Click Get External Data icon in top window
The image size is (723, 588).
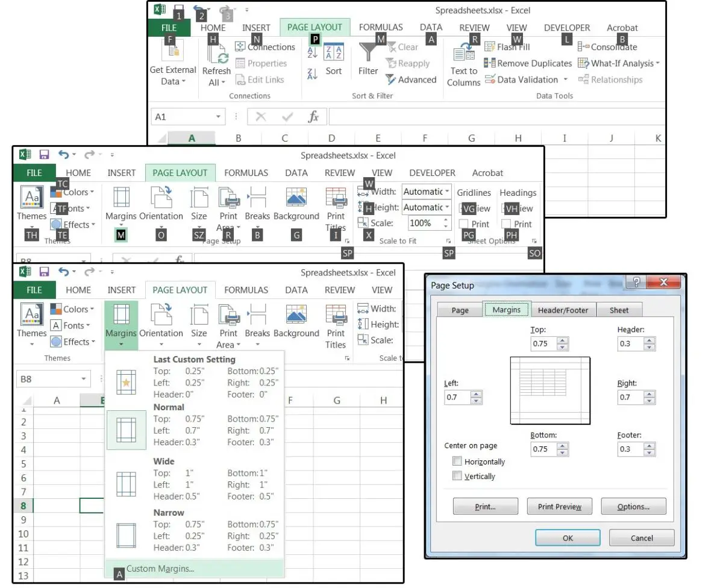coord(173,51)
